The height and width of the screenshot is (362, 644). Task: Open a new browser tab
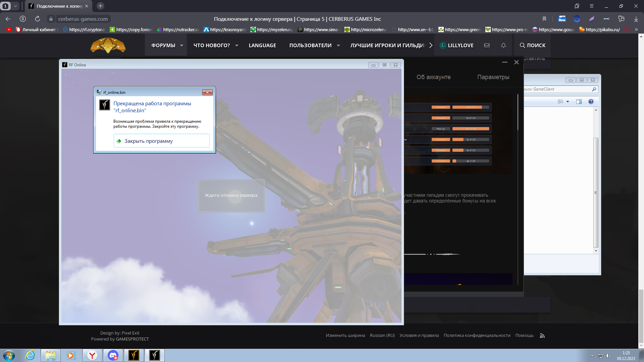coord(100,6)
